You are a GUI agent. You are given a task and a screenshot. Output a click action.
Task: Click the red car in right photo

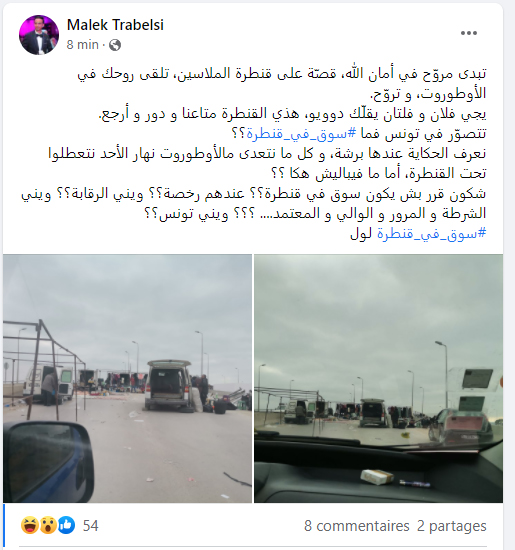tap(460, 426)
